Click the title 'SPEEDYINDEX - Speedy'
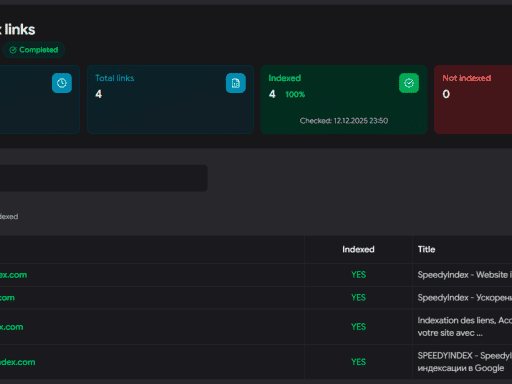Viewport: 512px width, 384px height. click(x=465, y=362)
